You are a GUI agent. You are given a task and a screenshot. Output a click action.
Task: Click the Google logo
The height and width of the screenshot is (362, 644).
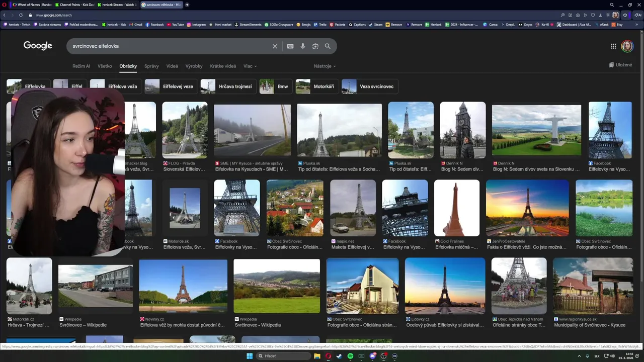38,46
